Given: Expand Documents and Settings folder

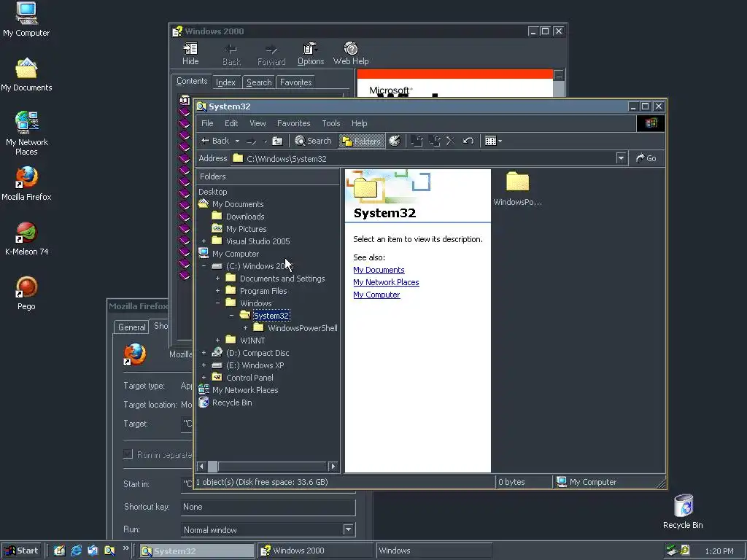Looking at the screenshot, I should pos(217,279).
